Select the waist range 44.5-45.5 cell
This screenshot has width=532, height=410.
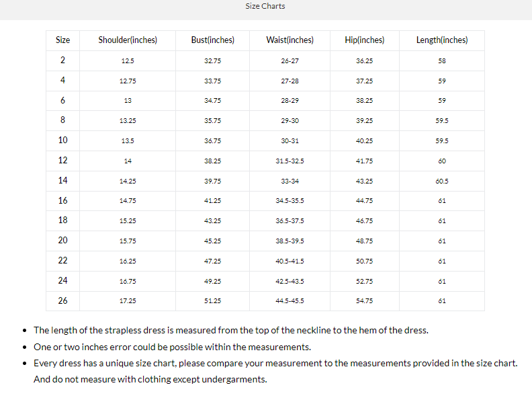[x=290, y=301]
